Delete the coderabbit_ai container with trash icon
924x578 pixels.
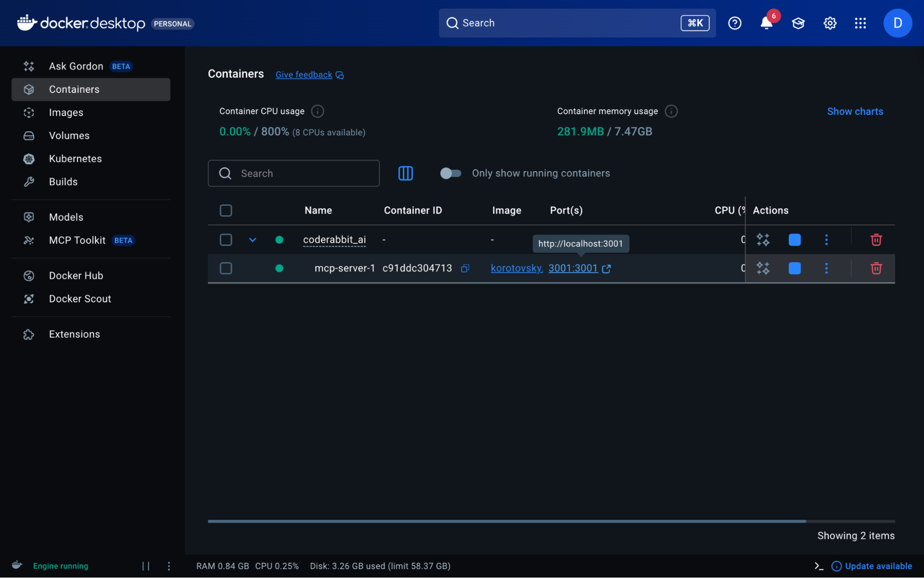[x=876, y=240]
